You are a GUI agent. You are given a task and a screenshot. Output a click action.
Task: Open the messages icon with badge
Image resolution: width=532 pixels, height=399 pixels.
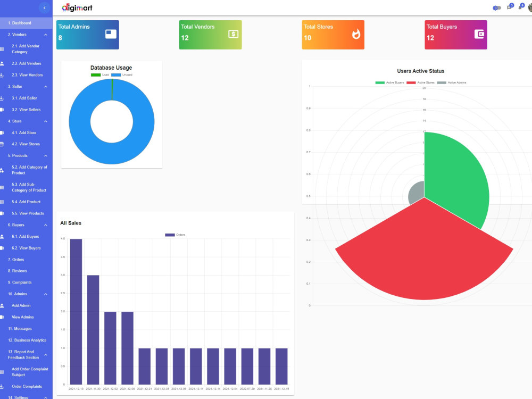point(510,6)
